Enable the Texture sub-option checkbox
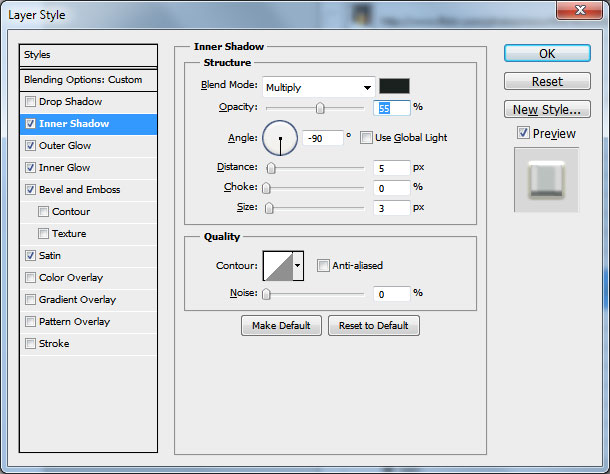 point(43,233)
